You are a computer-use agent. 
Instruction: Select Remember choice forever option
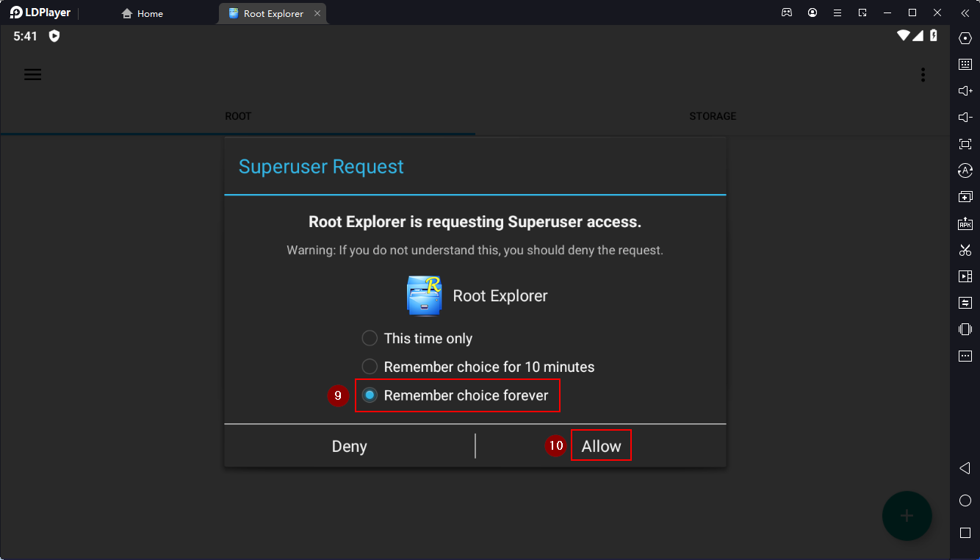click(455, 395)
